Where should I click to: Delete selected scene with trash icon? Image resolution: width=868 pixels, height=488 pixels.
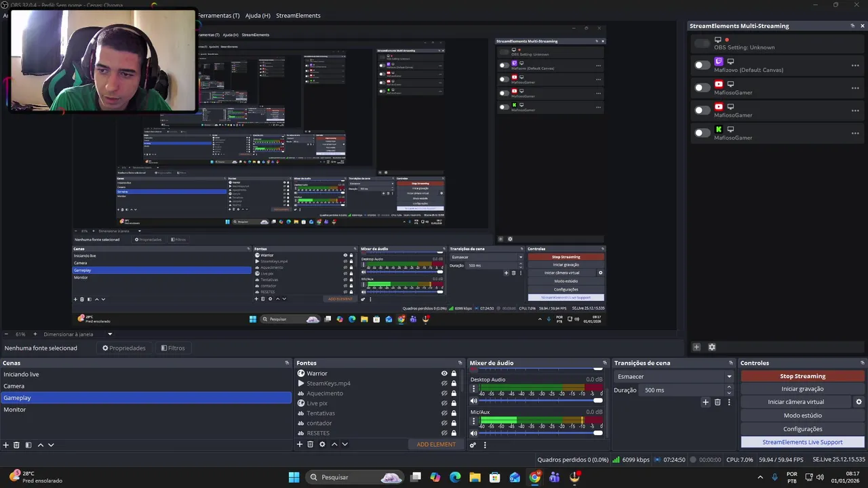tap(17, 445)
